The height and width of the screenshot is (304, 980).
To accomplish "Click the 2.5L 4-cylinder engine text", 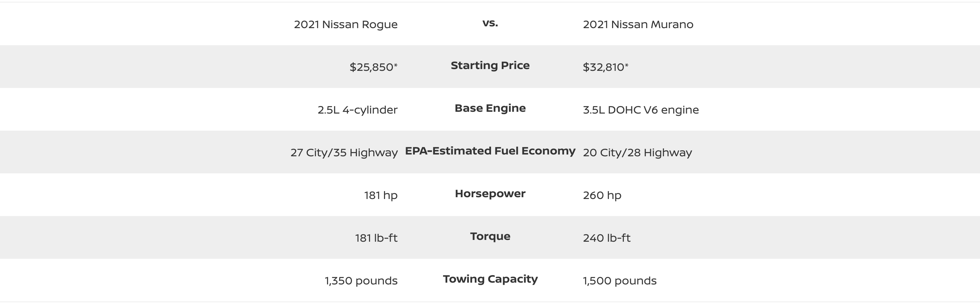I will [357, 110].
